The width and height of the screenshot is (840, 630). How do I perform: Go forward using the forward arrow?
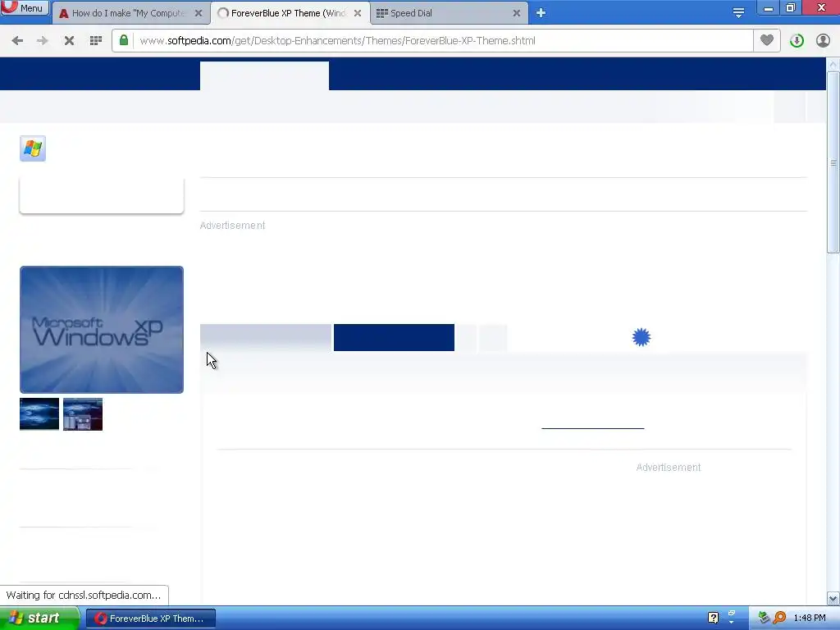click(x=43, y=41)
